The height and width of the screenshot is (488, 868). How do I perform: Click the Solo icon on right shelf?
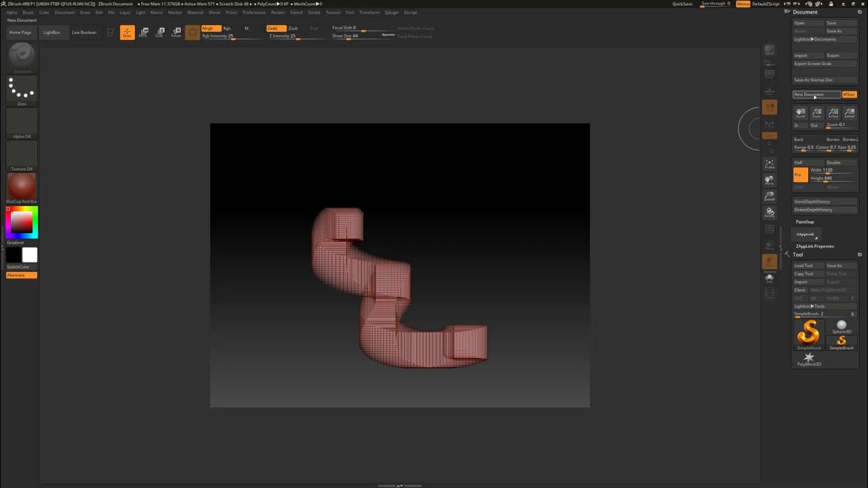(x=770, y=278)
